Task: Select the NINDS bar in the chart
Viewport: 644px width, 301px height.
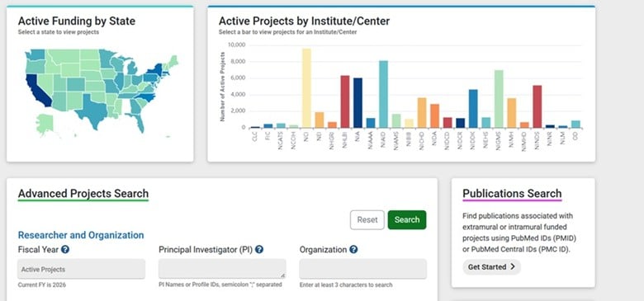Action: [x=537, y=106]
